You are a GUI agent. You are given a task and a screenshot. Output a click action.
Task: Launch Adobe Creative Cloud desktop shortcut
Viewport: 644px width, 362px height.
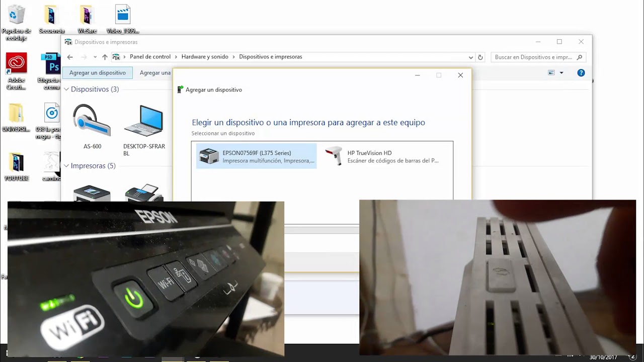tap(16, 71)
